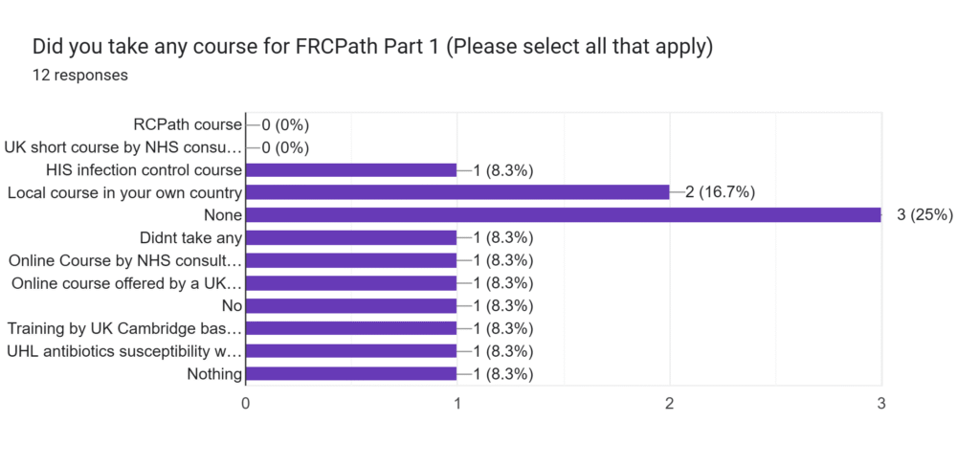Click the "UHL antibiotics susceptibility w…" bar
Image resolution: width=980 pixels, height=466 pixels.
pos(351,351)
